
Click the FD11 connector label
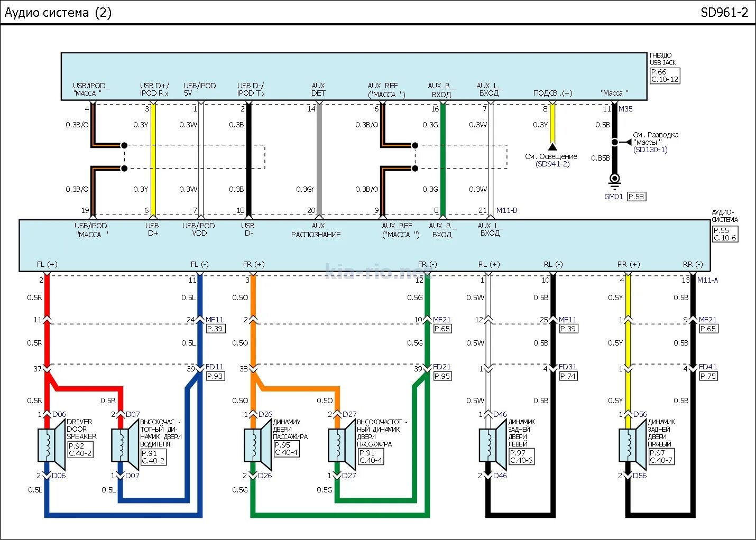click(x=215, y=367)
